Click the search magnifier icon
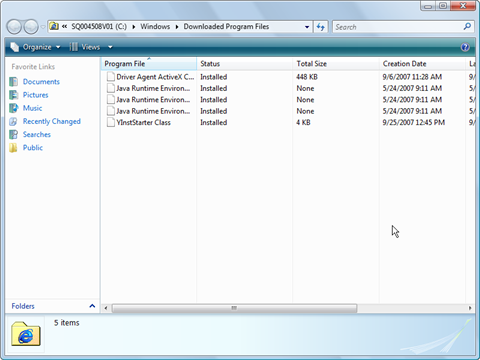 point(467,26)
